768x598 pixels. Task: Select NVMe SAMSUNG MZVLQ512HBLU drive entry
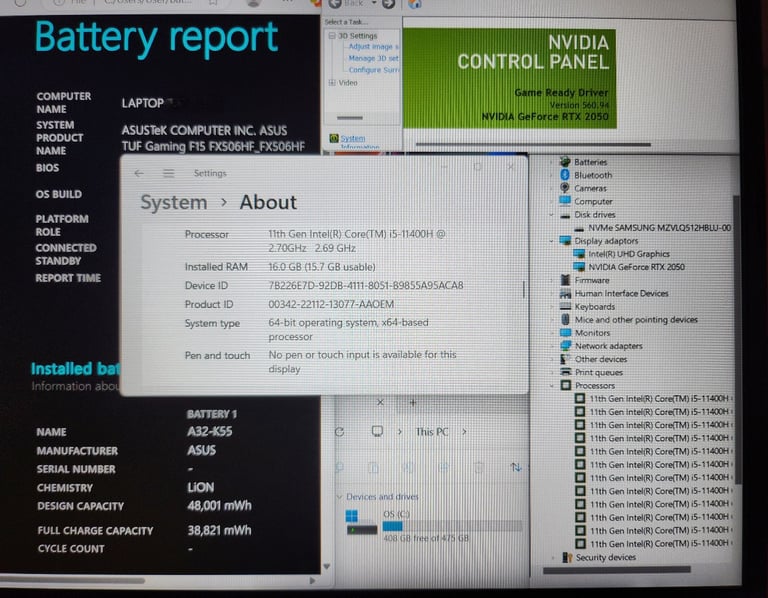tap(653, 228)
